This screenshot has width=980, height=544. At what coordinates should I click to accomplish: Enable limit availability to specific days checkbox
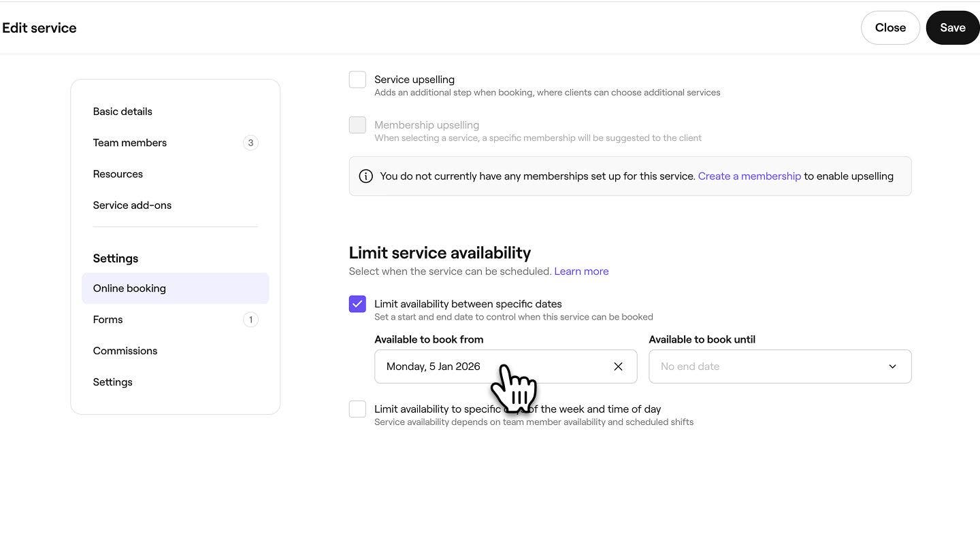click(x=357, y=409)
